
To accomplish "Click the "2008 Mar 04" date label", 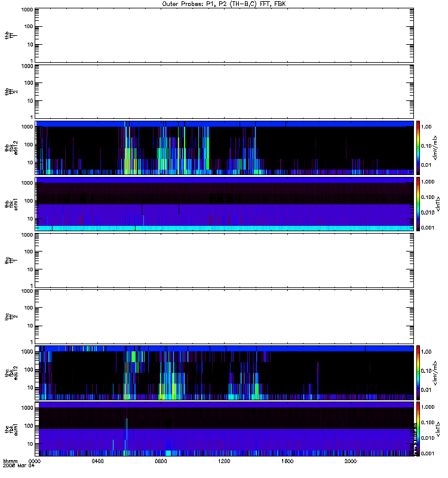I will click(x=19, y=466).
